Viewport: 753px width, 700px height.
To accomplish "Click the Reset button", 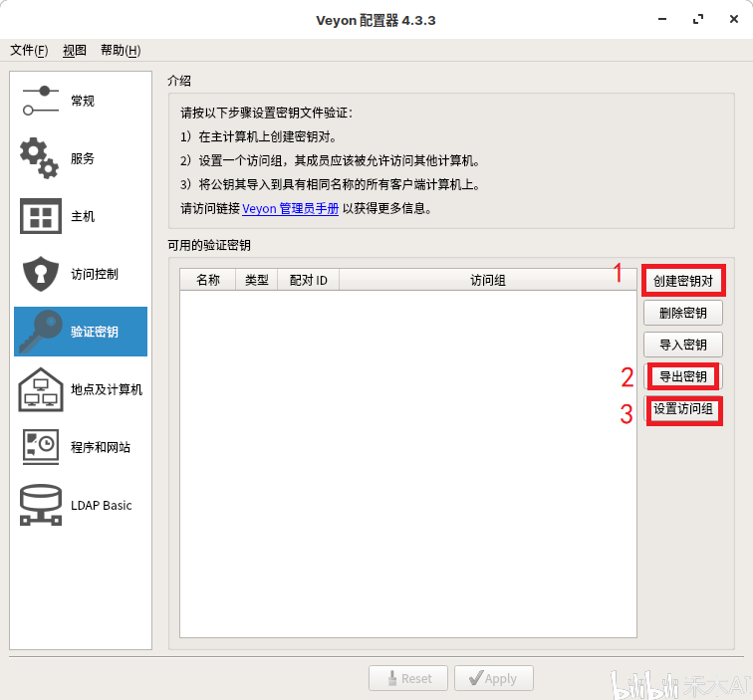I will tap(408, 678).
